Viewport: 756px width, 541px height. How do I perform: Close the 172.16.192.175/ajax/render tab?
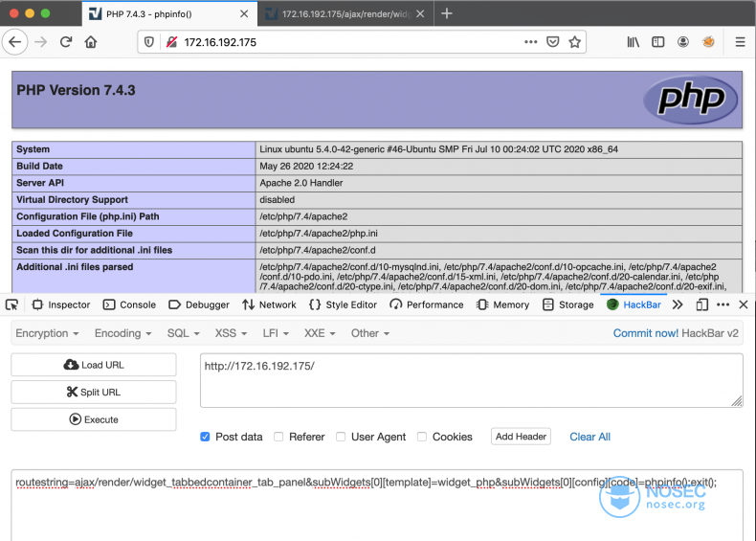tap(420, 14)
